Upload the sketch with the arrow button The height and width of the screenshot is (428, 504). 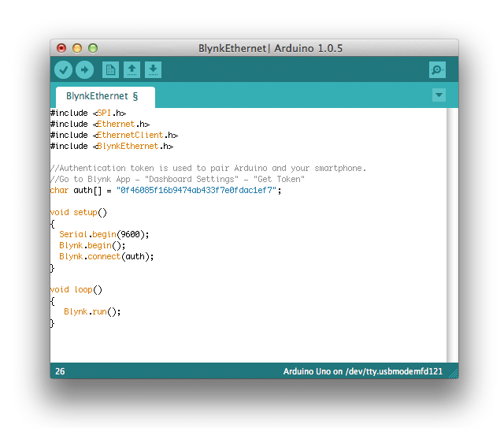tap(84, 70)
